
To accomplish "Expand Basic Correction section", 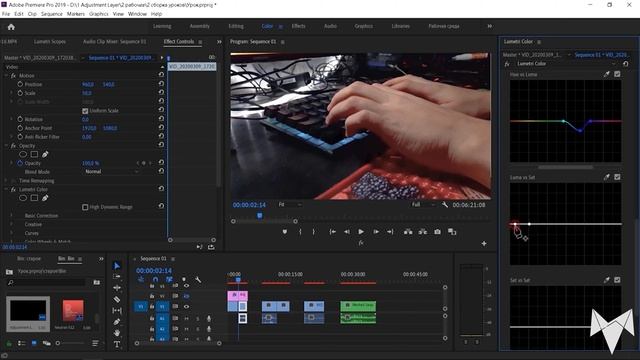I will tap(11, 216).
